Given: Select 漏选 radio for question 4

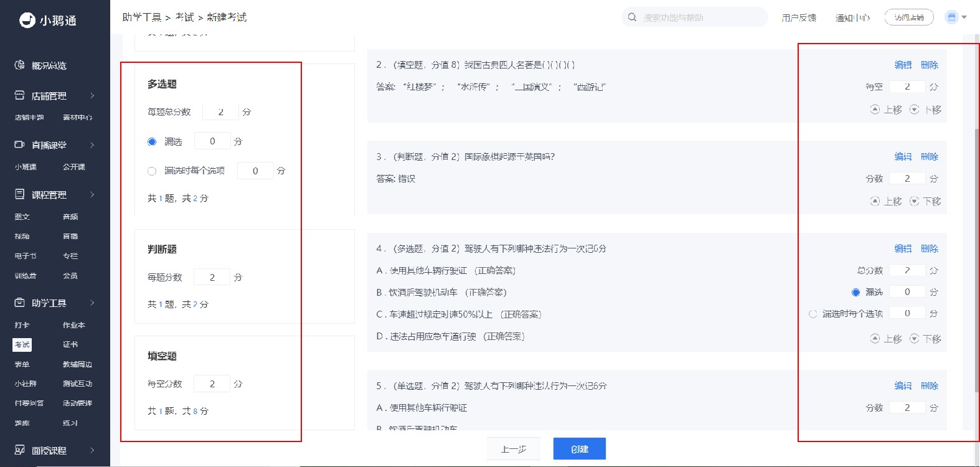Looking at the screenshot, I should tap(855, 292).
